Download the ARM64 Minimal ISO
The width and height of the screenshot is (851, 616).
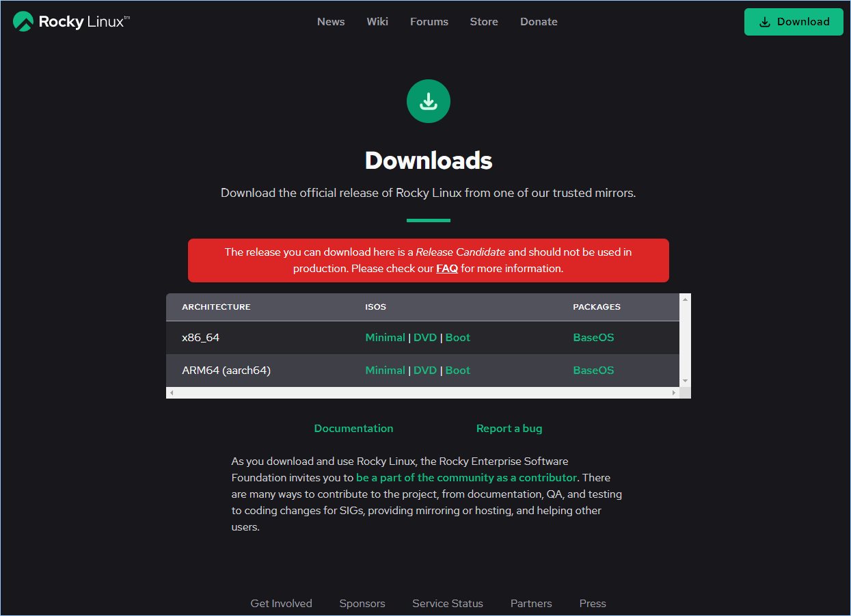click(x=386, y=371)
